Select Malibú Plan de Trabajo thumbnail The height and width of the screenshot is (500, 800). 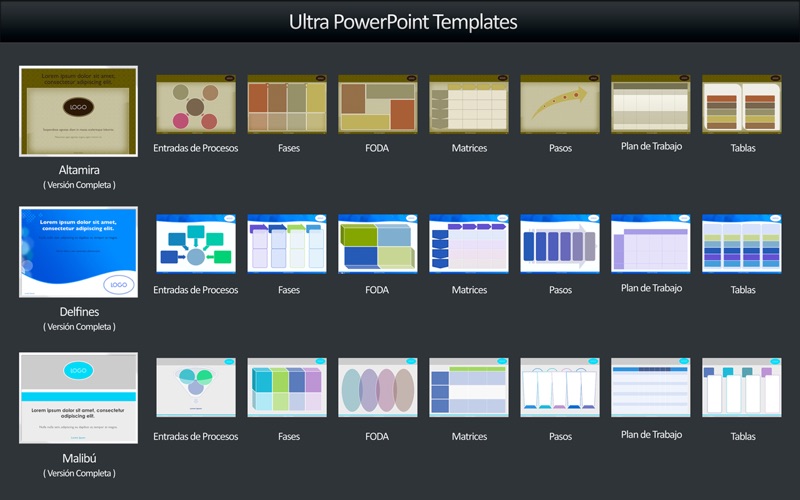point(651,388)
